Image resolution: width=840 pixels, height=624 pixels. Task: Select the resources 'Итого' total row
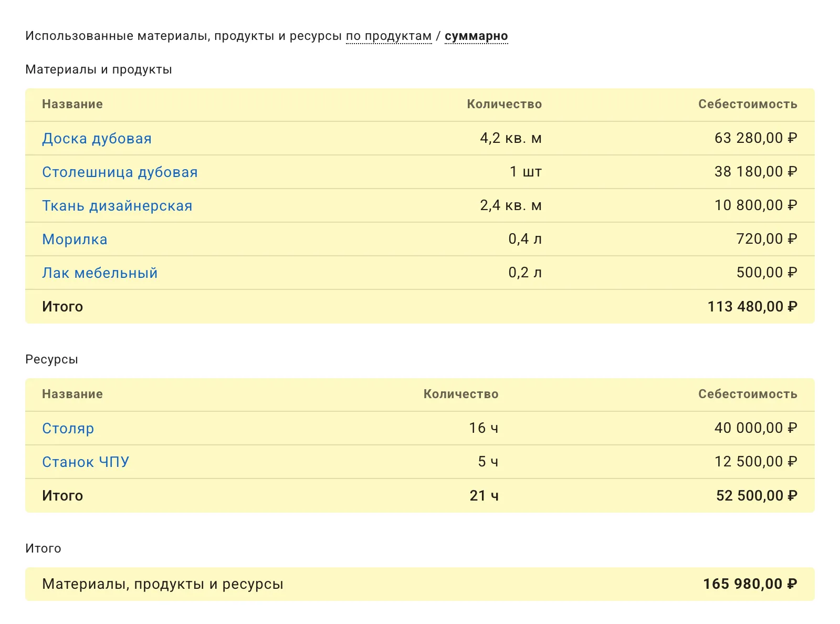[62, 495]
